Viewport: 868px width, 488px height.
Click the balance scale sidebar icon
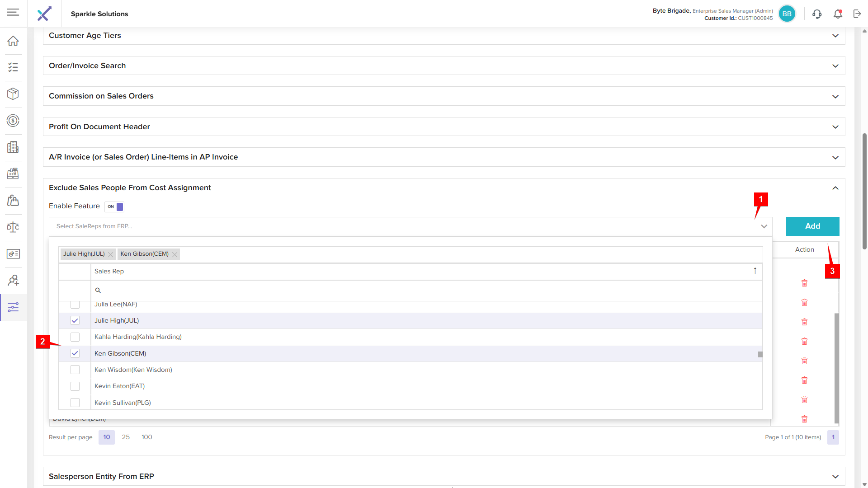13,227
